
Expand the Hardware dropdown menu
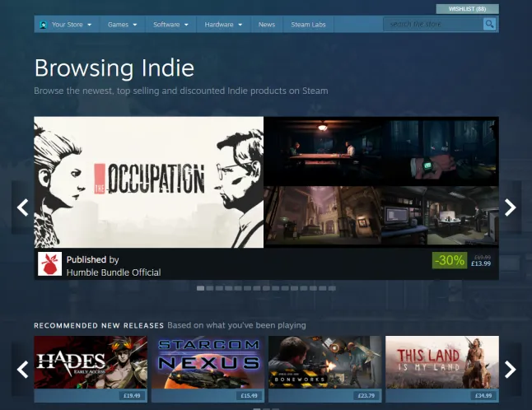pos(223,25)
